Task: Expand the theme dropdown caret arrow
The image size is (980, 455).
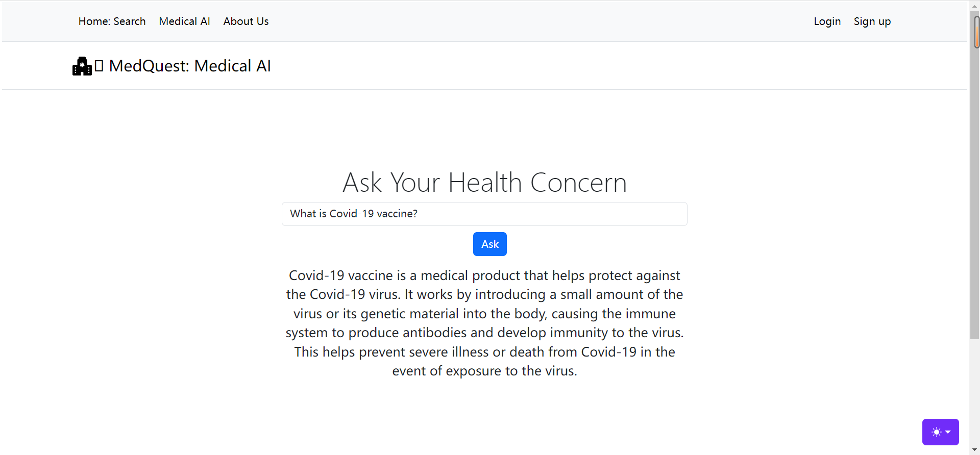Action: coord(948,432)
